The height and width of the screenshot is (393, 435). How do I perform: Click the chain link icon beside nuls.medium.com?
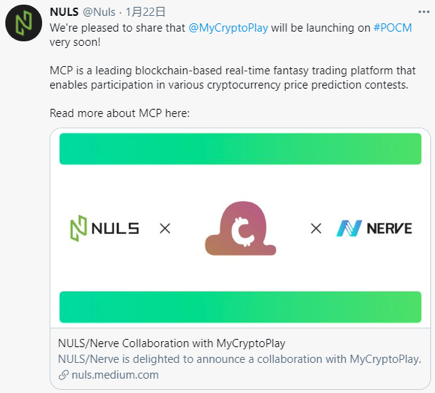click(64, 375)
